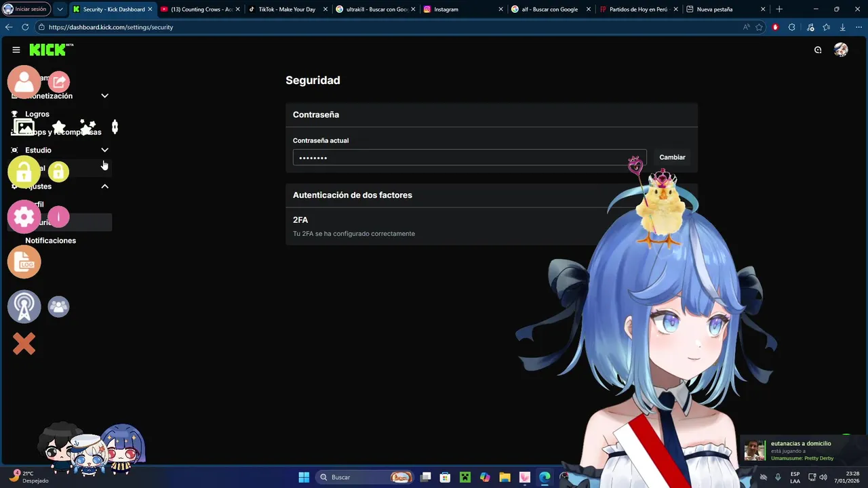
Task: Click the Iniciar sesión profile button
Action: coord(25,9)
